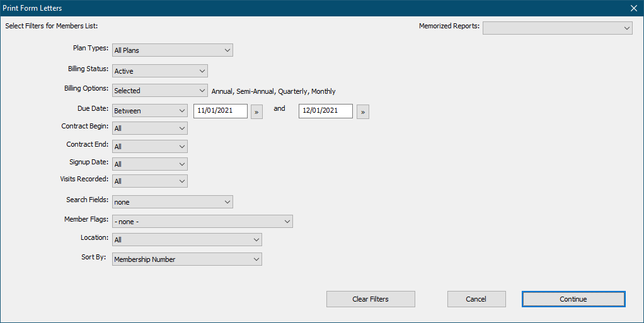This screenshot has height=323, width=644.
Task: Change the Due Date Between dropdown
Action: 149,111
